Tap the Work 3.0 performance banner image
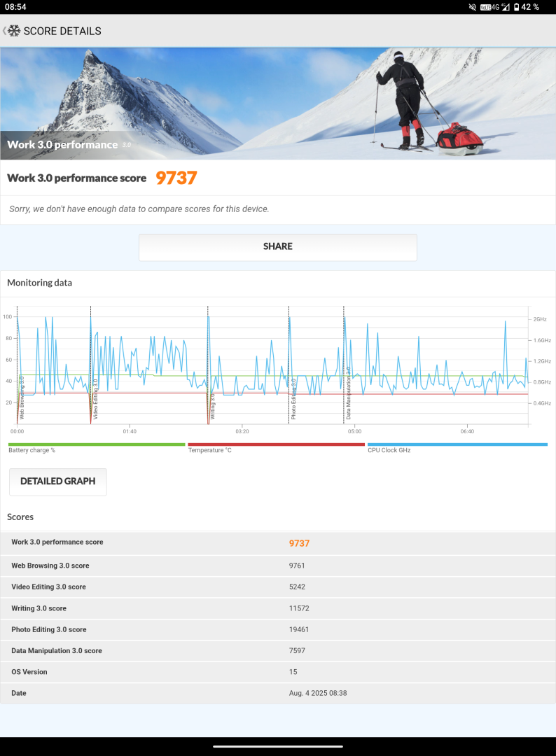The image size is (556, 756). coord(278,104)
